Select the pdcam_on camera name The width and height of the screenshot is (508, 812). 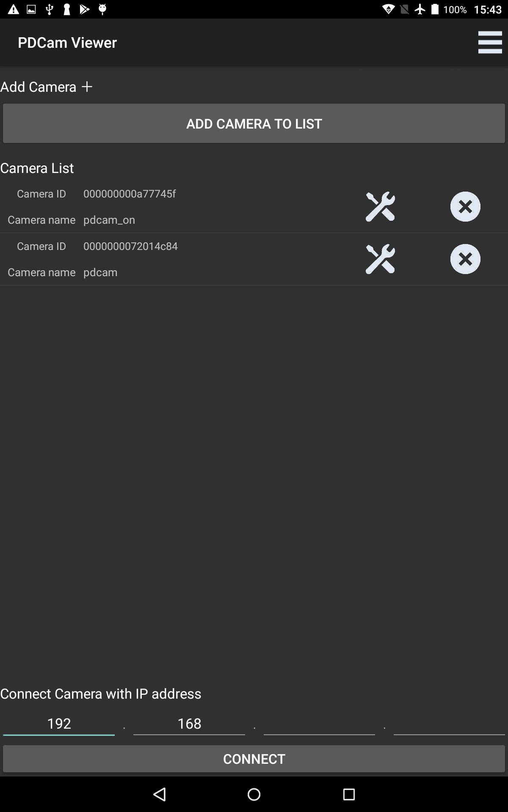click(x=109, y=220)
